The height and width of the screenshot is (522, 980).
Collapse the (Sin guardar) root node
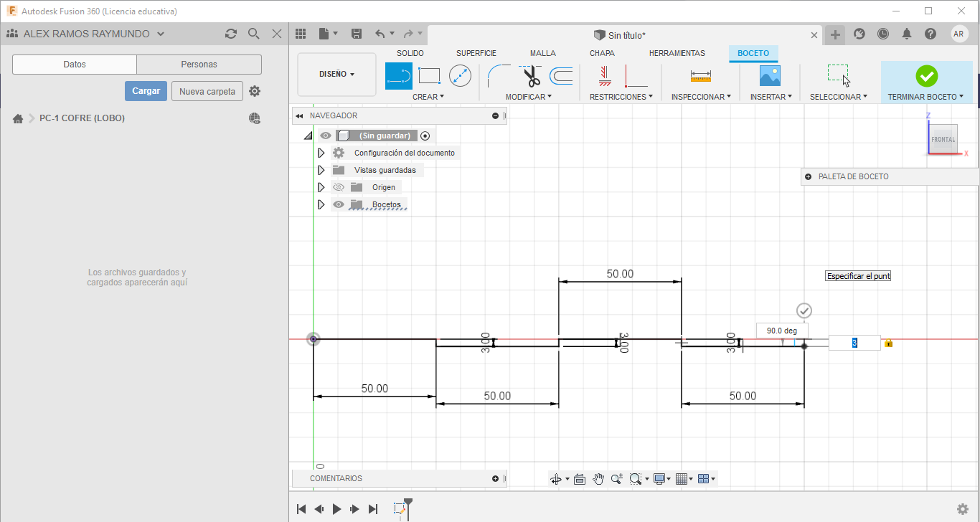pos(308,136)
